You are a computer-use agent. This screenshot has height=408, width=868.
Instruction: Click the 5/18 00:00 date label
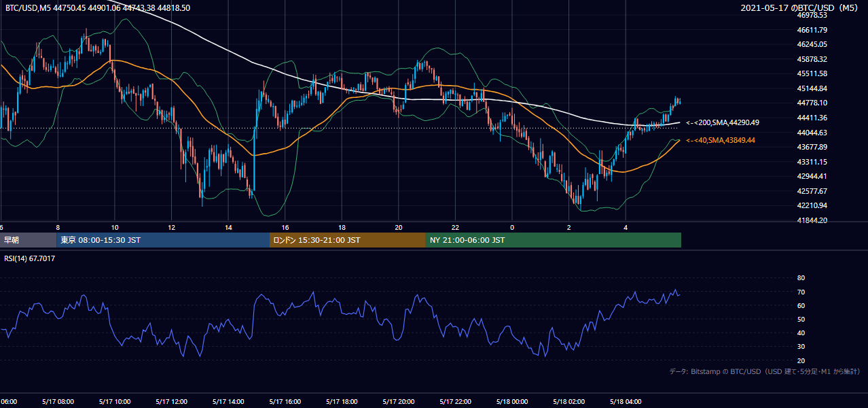pos(512,401)
